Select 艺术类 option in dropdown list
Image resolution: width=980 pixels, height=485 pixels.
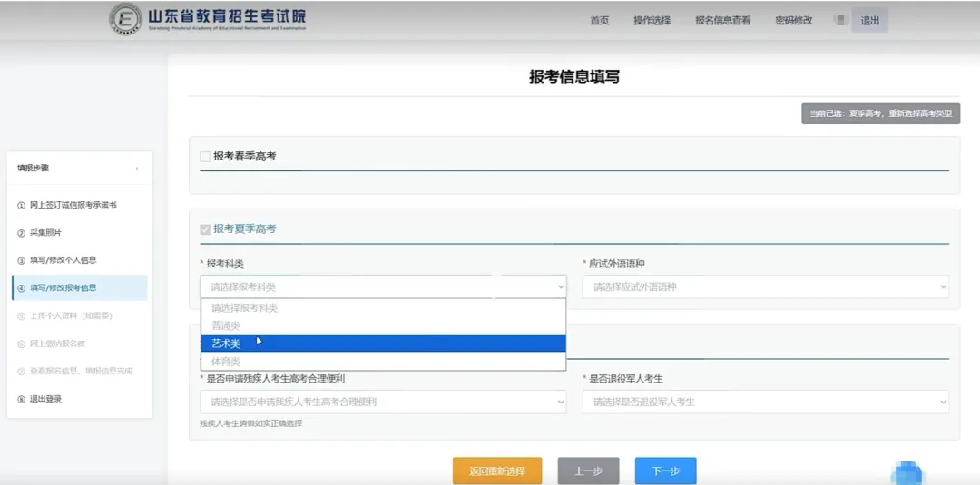tap(383, 344)
